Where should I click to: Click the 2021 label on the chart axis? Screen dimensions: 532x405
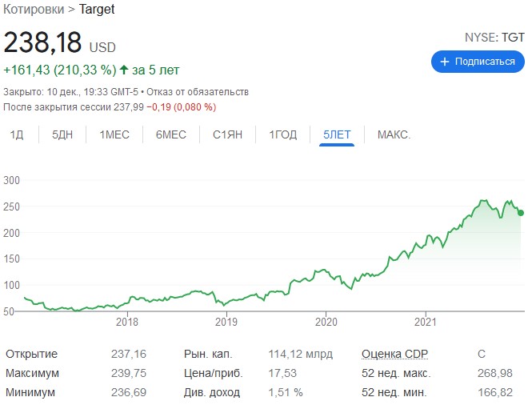tap(426, 322)
